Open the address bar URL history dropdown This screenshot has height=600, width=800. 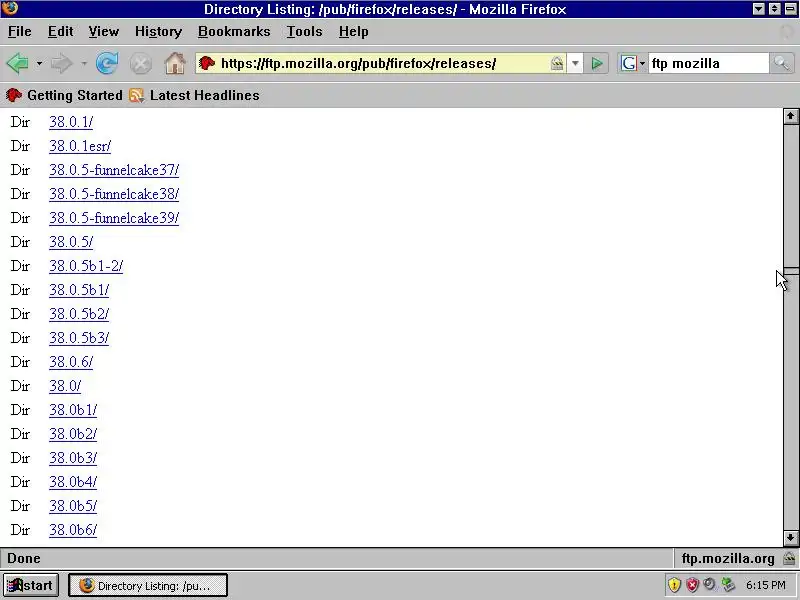click(575, 63)
